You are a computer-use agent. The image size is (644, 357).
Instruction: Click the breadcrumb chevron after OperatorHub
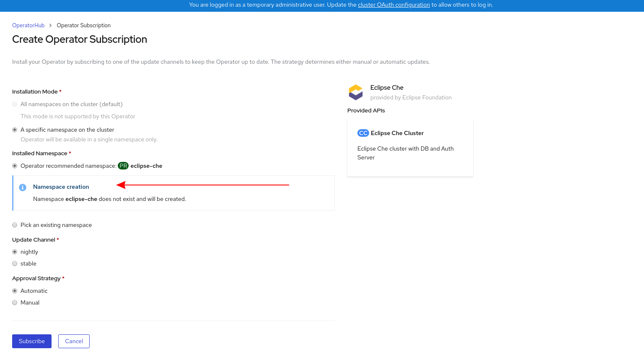(x=50, y=26)
